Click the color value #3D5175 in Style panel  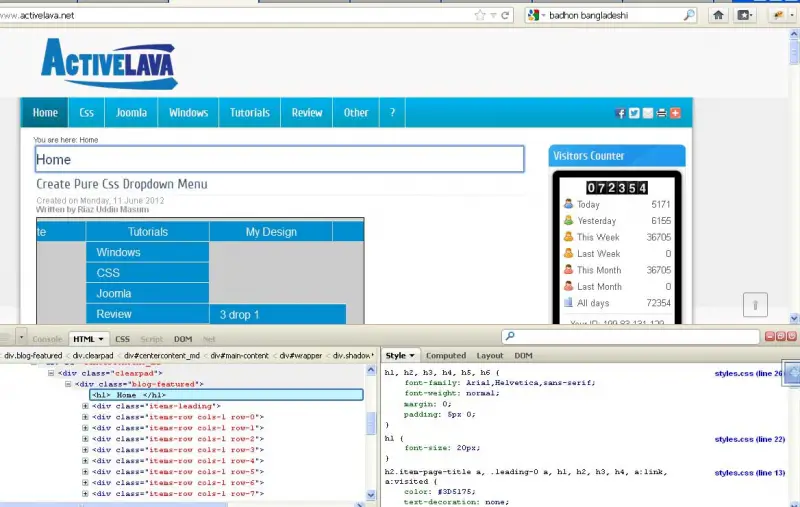tap(456, 492)
